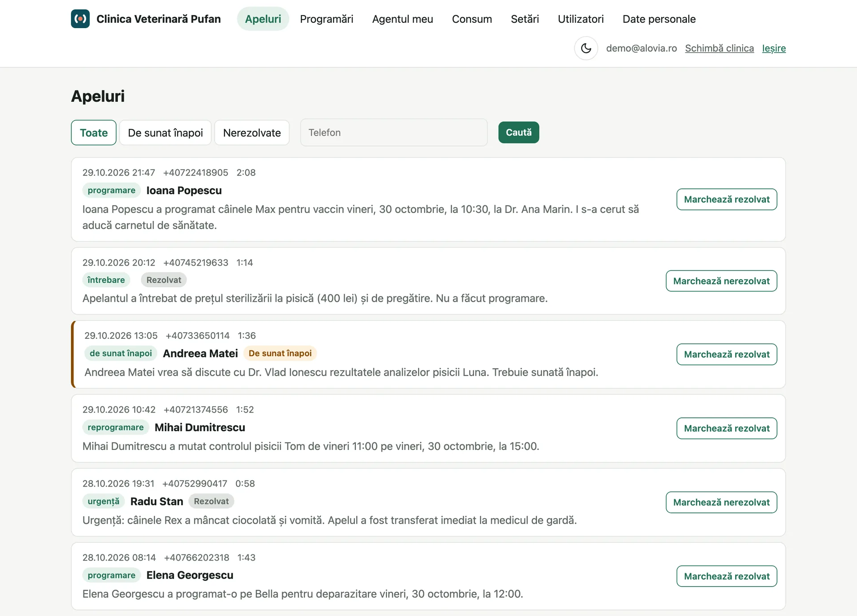Click the caller name Elena Georgescu
Screen dimensions: 857x616
[190, 575]
